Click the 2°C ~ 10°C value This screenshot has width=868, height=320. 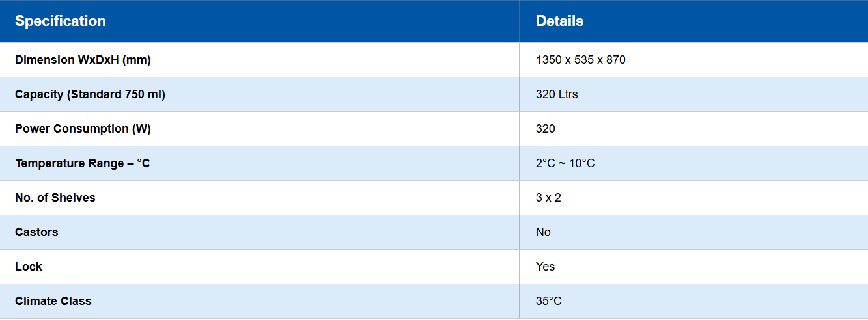(x=565, y=163)
